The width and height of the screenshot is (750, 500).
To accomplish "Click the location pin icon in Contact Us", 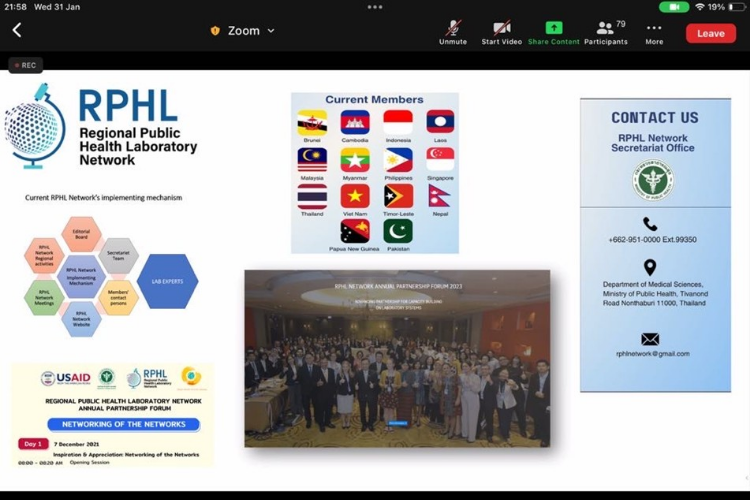I will click(x=650, y=267).
